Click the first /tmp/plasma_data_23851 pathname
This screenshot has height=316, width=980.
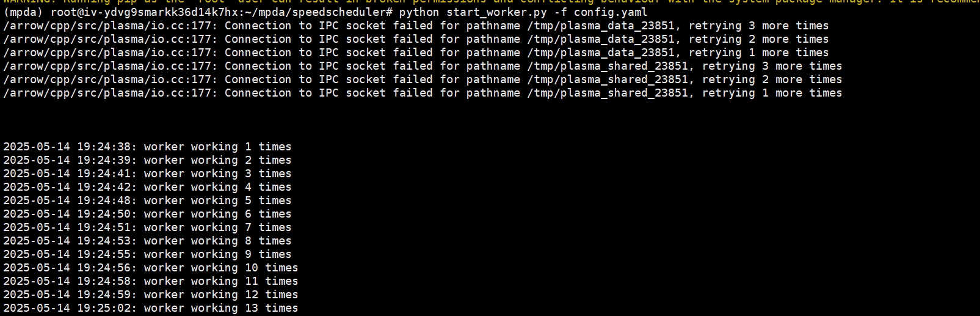(x=601, y=26)
